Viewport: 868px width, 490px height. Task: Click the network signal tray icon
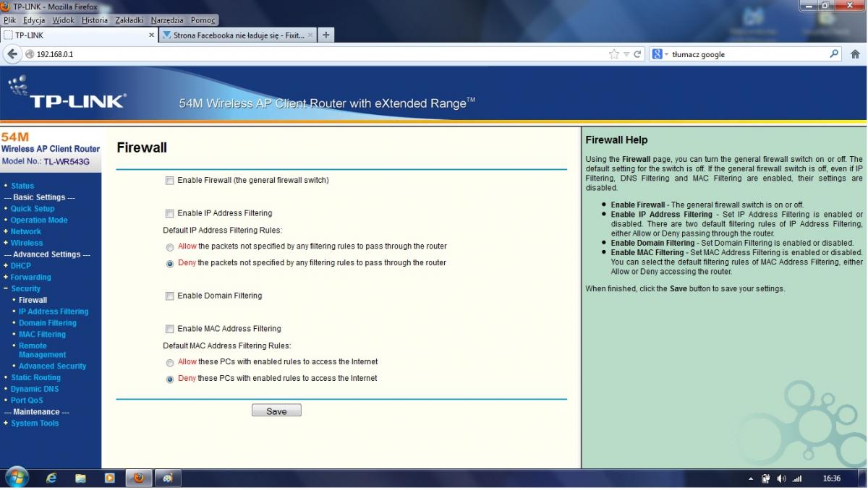(797, 478)
